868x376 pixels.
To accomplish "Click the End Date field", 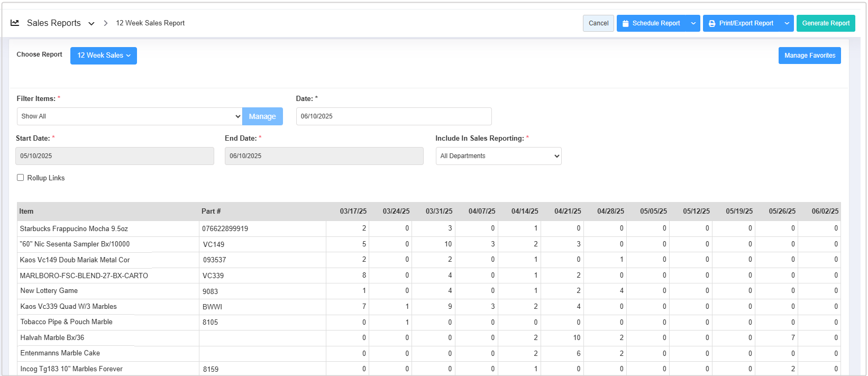I will (324, 156).
